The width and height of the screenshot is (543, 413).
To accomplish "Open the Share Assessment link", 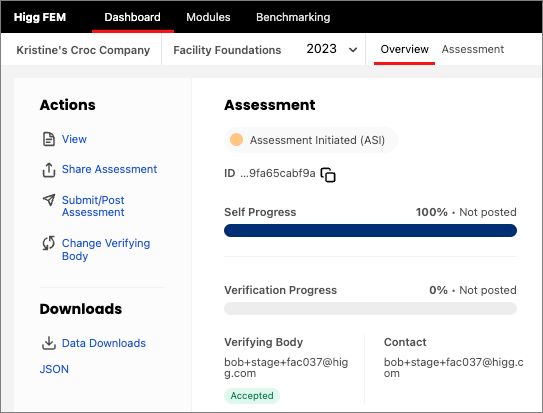I will point(109,169).
